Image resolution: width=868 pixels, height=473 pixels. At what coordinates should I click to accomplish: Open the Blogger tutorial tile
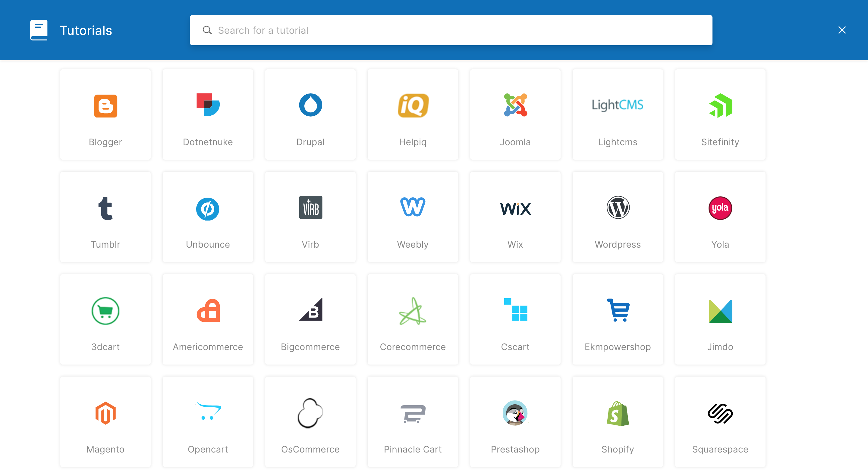tap(105, 114)
